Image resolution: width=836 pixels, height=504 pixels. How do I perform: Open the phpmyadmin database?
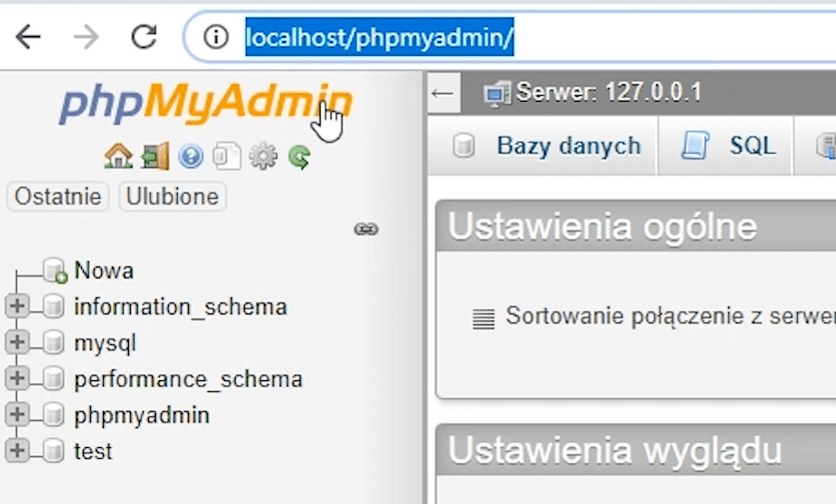[x=142, y=416]
